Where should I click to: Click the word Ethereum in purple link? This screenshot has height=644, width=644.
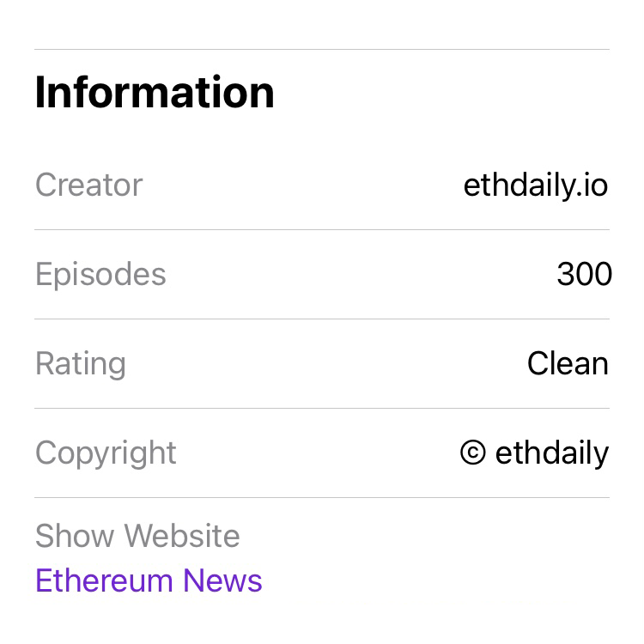click(x=104, y=580)
